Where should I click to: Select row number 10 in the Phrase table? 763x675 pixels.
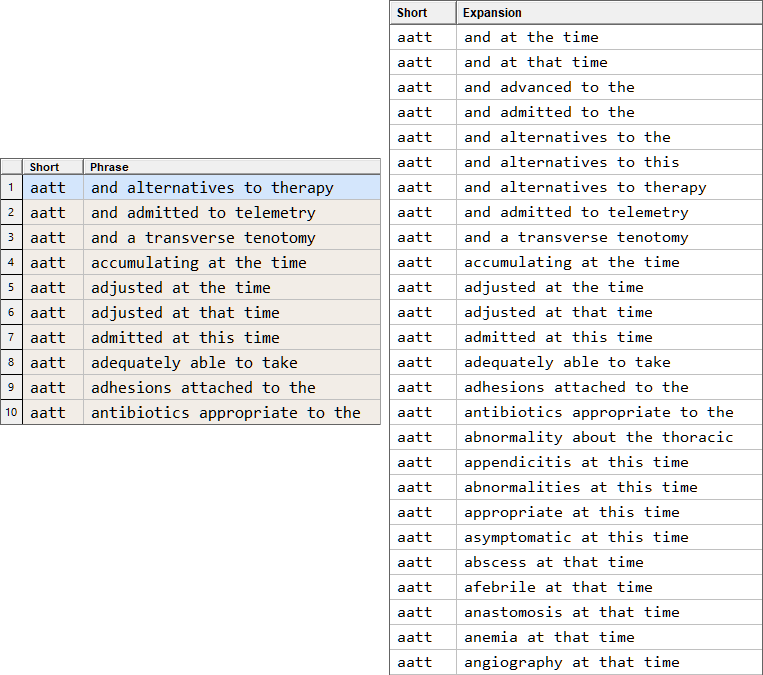point(11,413)
